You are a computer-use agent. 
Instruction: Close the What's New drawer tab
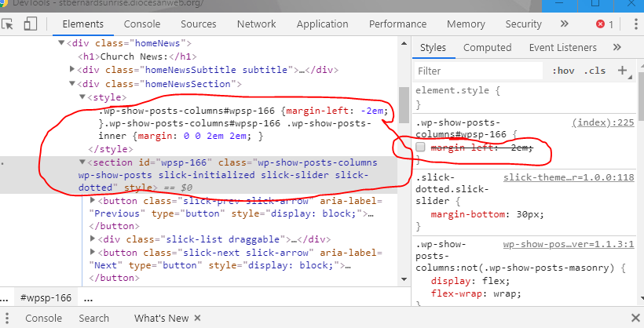point(197,318)
